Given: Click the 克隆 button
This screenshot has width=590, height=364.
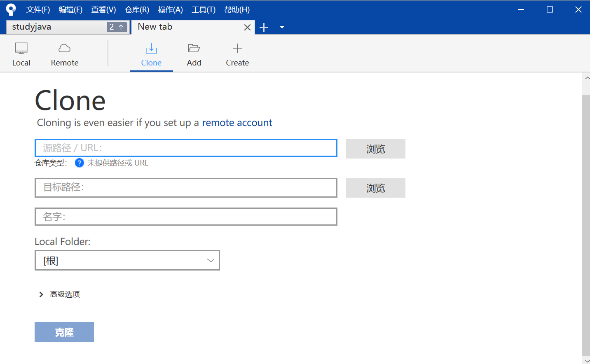Looking at the screenshot, I should click(64, 332).
